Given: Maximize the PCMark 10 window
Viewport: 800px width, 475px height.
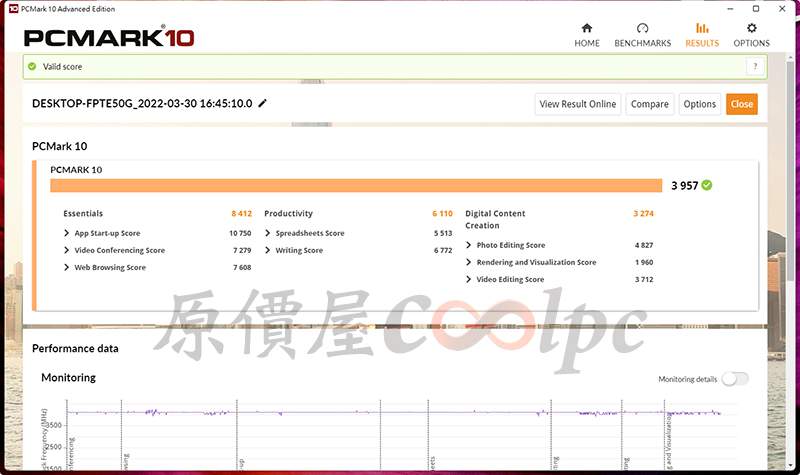Looking at the screenshot, I should pyautogui.click(x=756, y=9).
